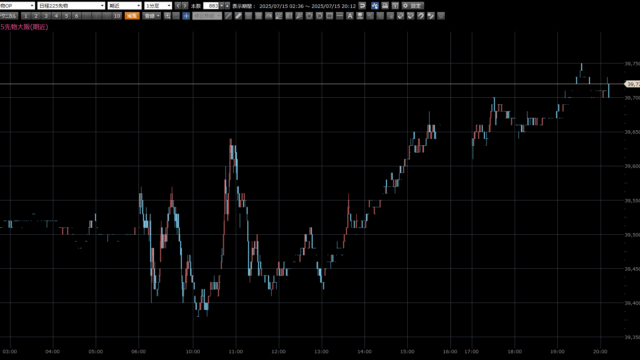Go to previous period with left arrow

pos(178,6)
